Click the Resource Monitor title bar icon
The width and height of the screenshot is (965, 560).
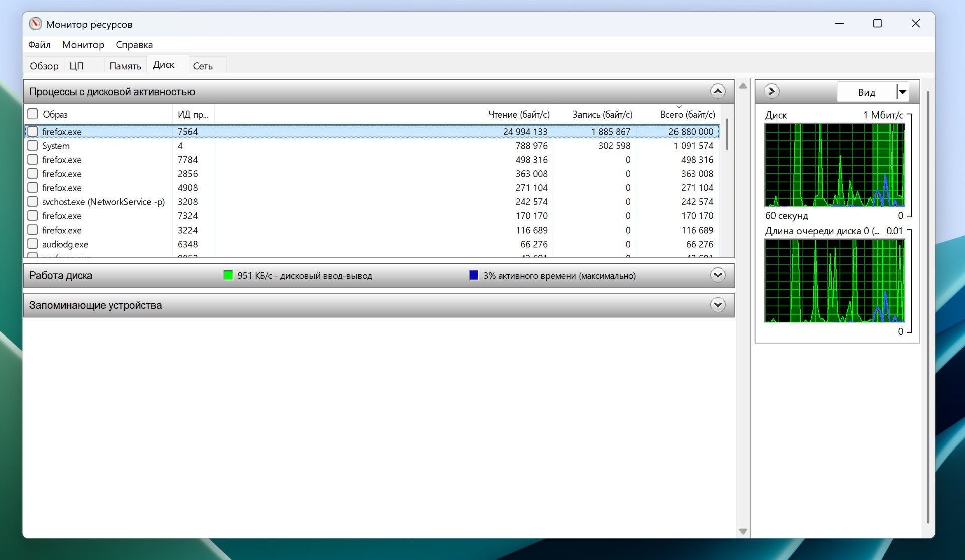pos(35,24)
